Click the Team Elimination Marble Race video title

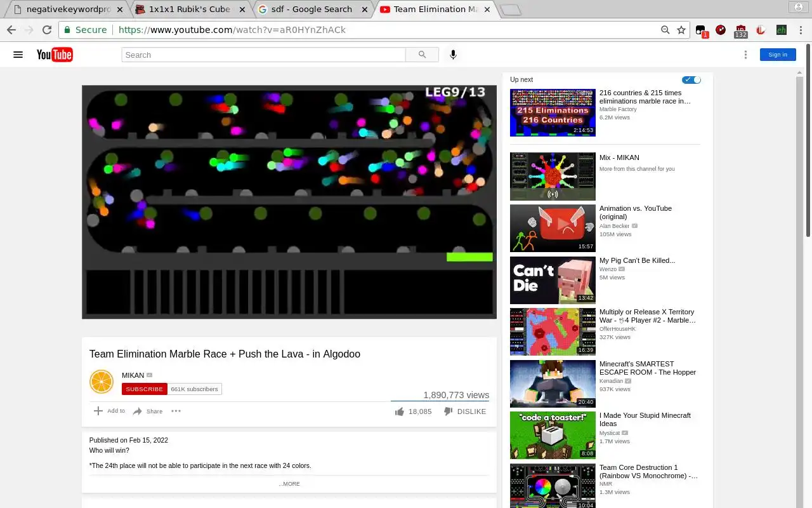225,354
